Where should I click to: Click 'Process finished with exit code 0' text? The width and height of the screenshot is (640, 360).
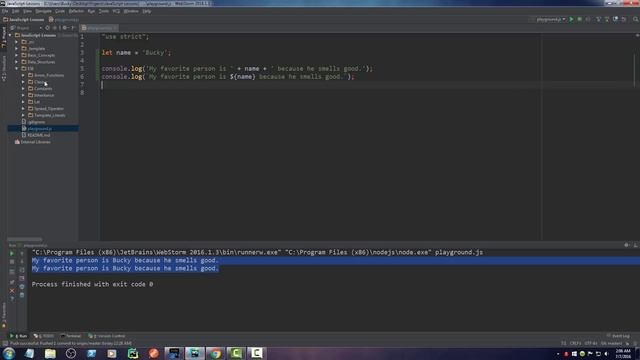[x=92, y=284]
